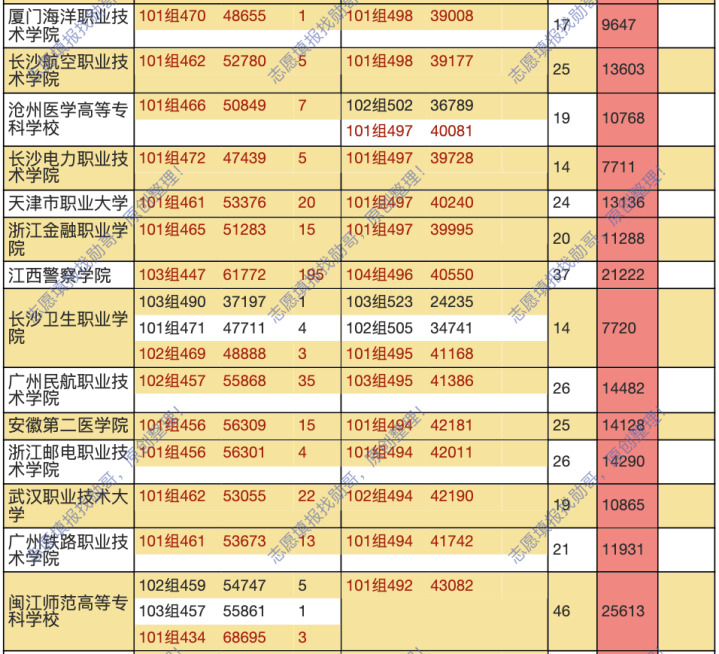The width and height of the screenshot is (719, 654).
Task: Click the 102组457 group cell
Action: point(172,381)
